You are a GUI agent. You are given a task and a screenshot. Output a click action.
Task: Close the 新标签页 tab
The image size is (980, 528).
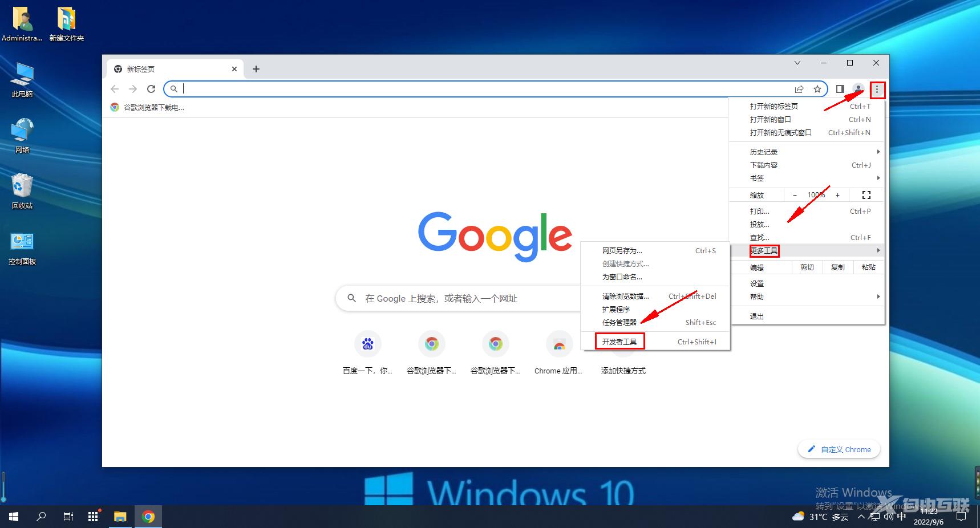click(x=234, y=69)
